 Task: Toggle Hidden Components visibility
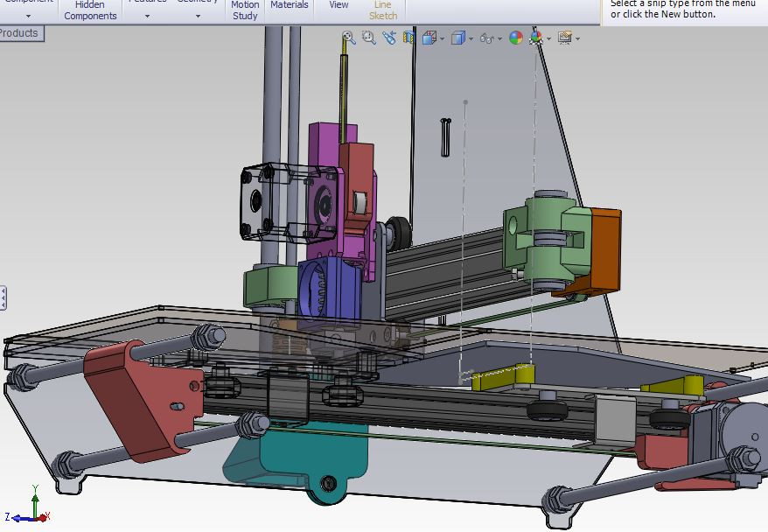(89, 10)
